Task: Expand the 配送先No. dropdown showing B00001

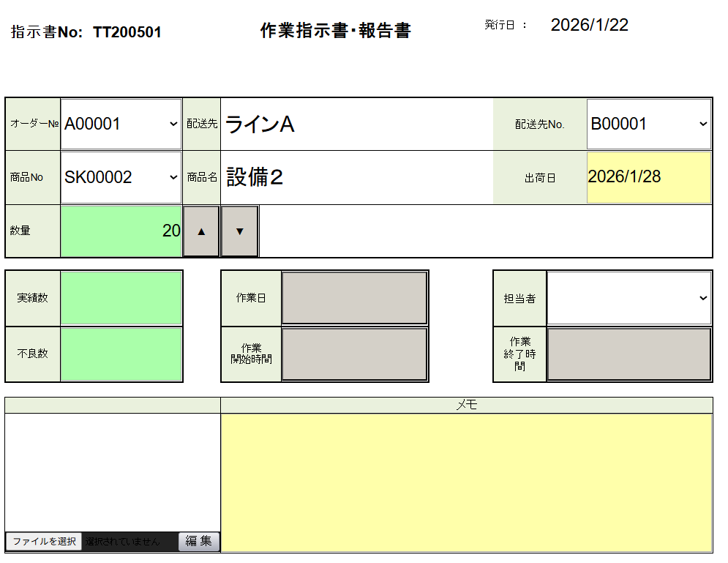Action: pyautogui.click(x=649, y=124)
